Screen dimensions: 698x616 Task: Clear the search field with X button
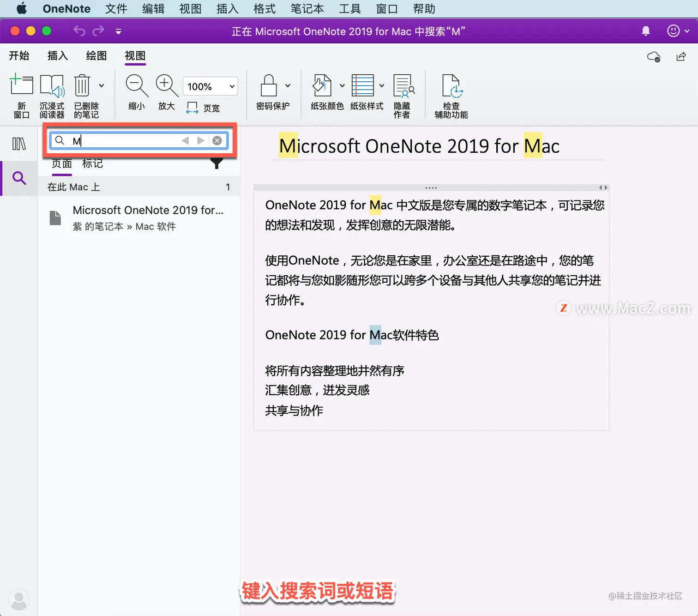[217, 140]
